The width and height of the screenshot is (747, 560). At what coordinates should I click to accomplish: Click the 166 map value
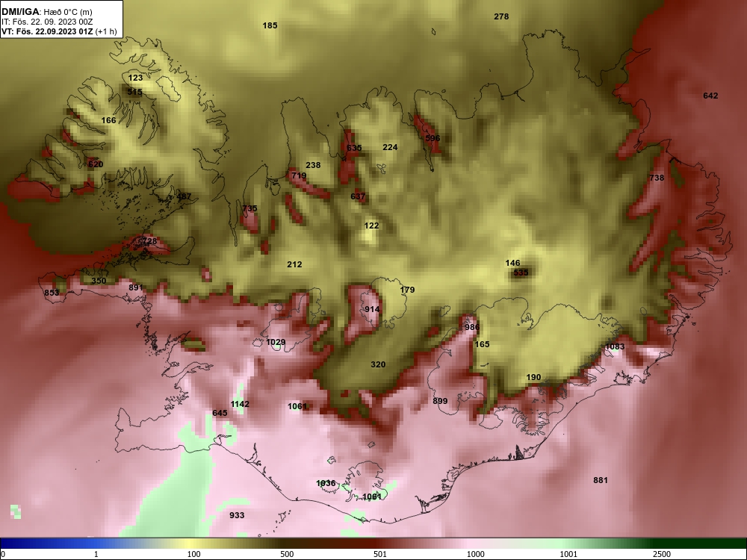pyautogui.click(x=108, y=120)
